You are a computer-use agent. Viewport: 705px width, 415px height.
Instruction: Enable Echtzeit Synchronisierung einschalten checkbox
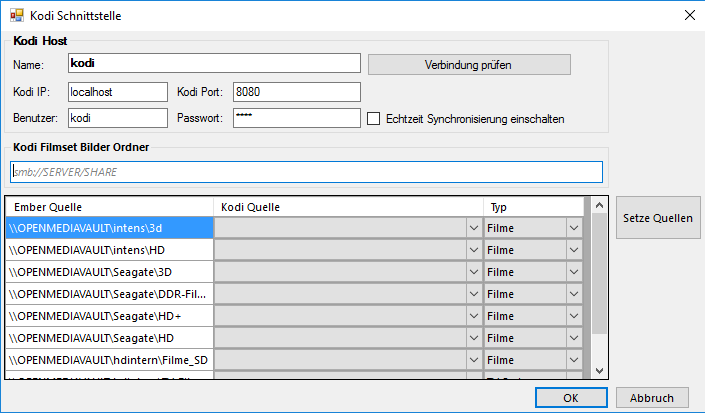coord(373,119)
